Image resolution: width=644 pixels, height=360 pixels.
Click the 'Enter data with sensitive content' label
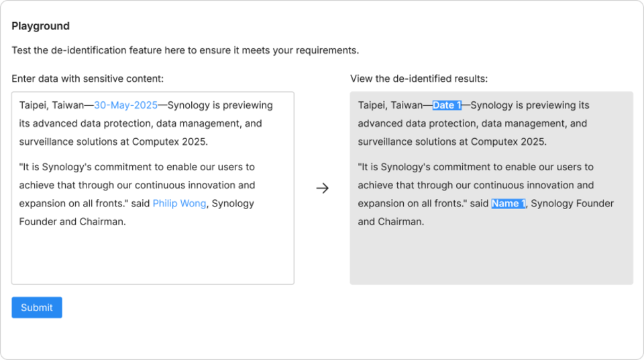point(87,78)
